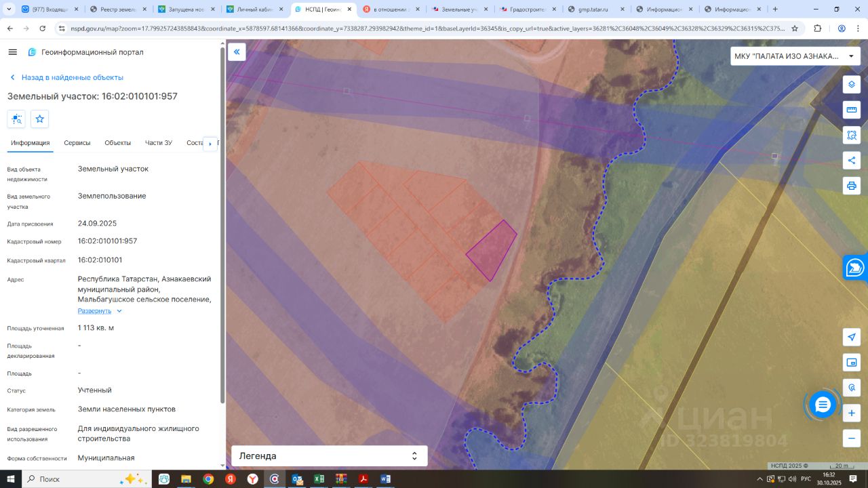Open the map layers button
868x488 pixels.
pyautogui.click(x=852, y=85)
